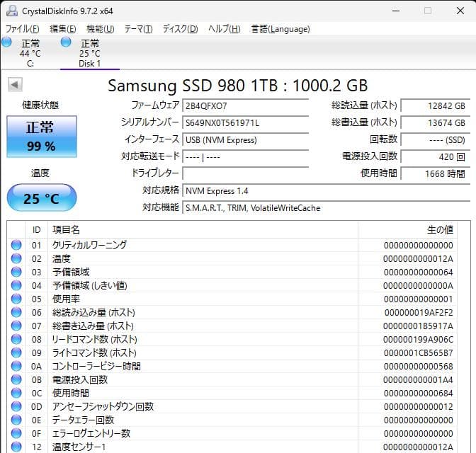Screen dimensions: 476x453
Task: Click status orb for 03 予備領域 row
Action: 16,272
